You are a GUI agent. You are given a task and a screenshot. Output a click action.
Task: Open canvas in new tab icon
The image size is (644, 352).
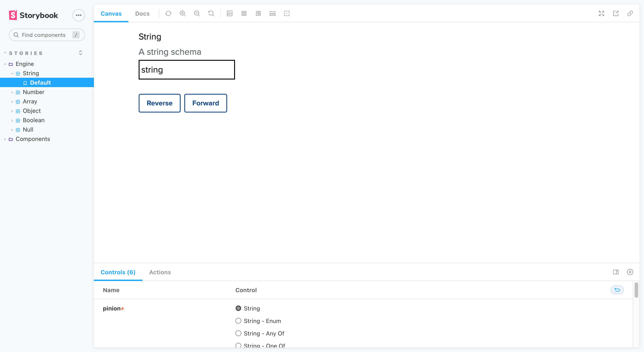616,13
